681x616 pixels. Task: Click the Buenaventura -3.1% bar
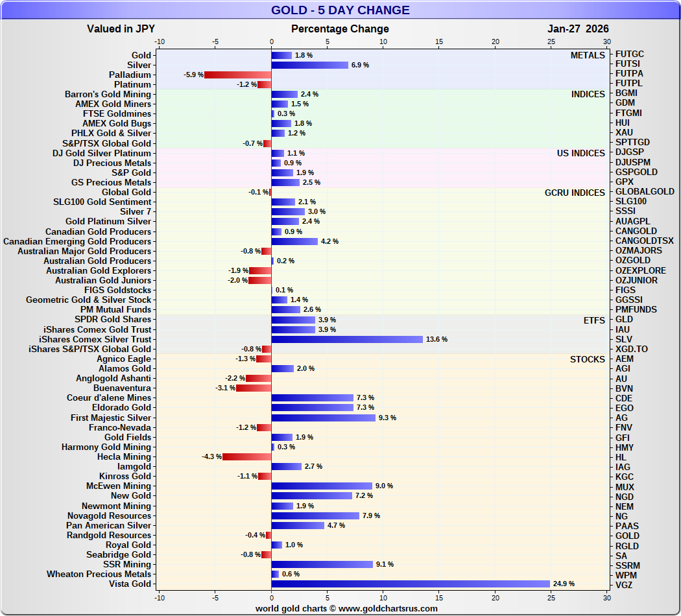(254, 388)
